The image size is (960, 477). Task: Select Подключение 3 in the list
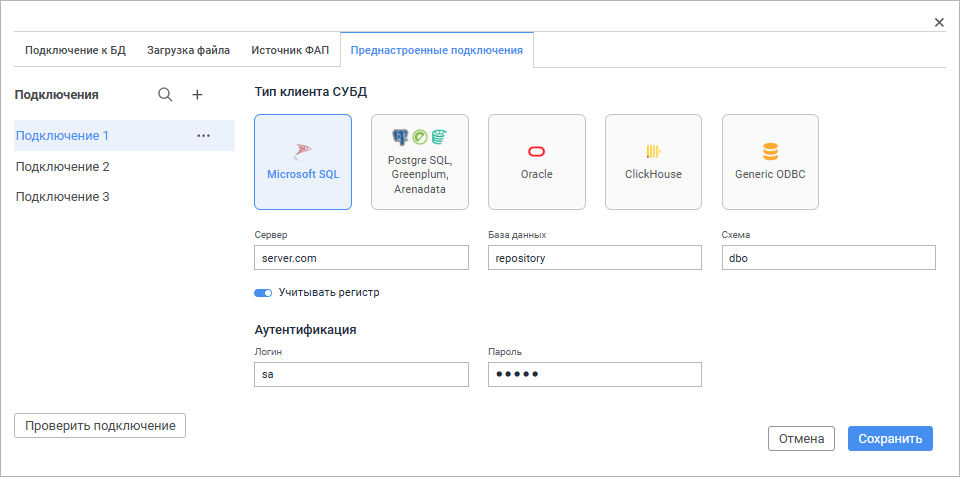pyautogui.click(x=63, y=197)
